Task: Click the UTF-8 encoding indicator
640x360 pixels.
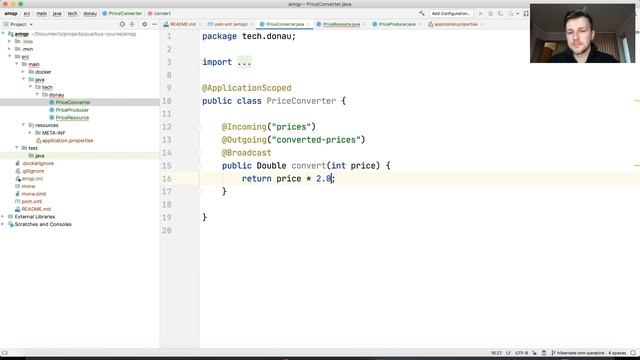Action: (521, 353)
